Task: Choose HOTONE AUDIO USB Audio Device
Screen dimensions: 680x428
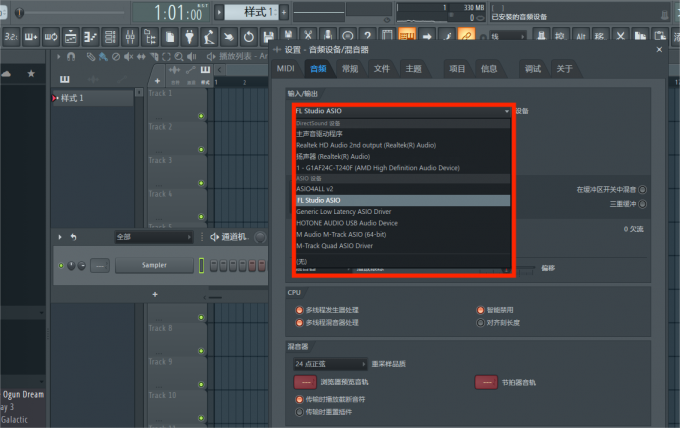Action: click(403, 223)
